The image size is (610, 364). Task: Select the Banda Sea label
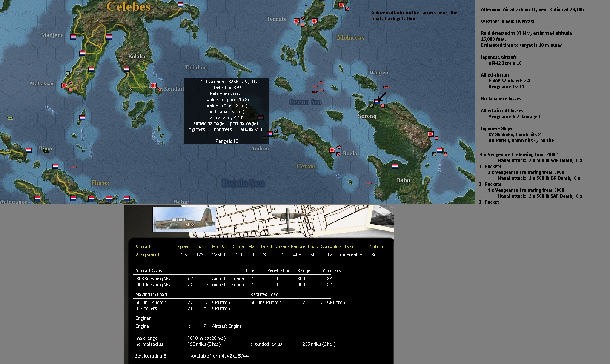[243, 183]
